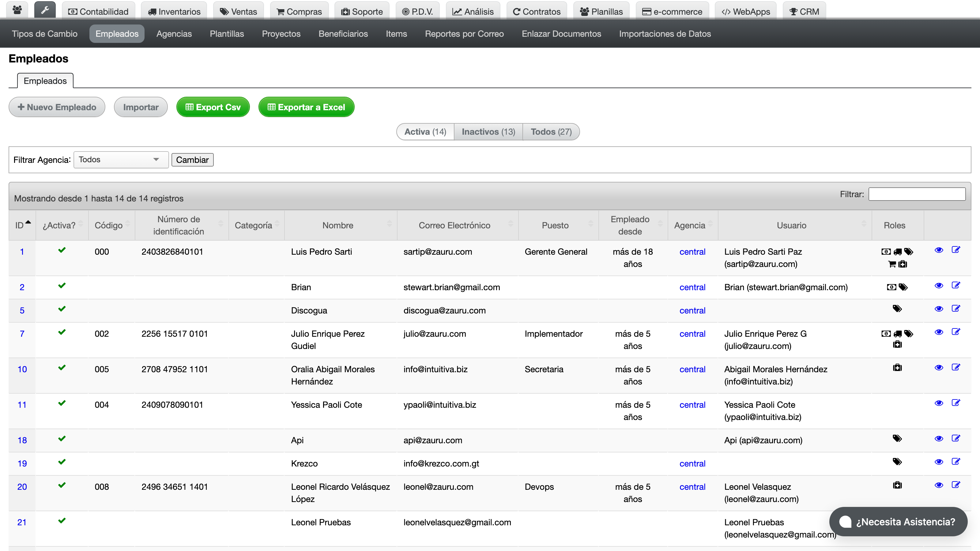
Task: Edit Api employee pencil icon
Action: point(956,438)
